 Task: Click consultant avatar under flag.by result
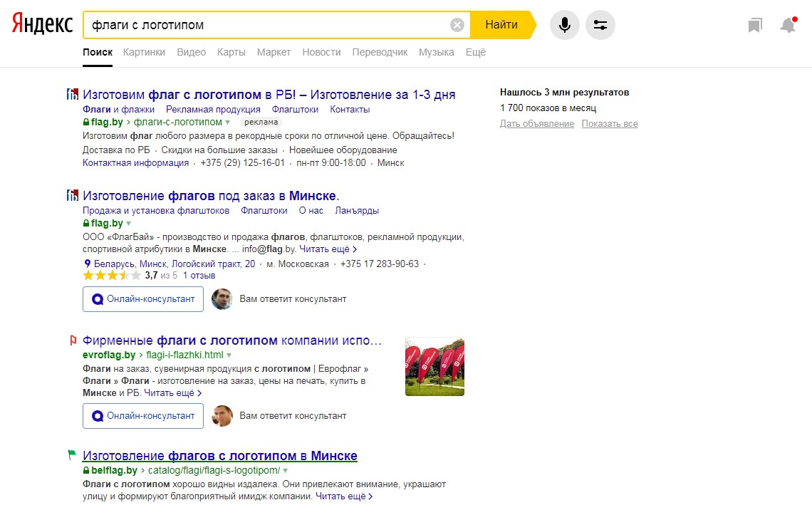coord(222,298)
